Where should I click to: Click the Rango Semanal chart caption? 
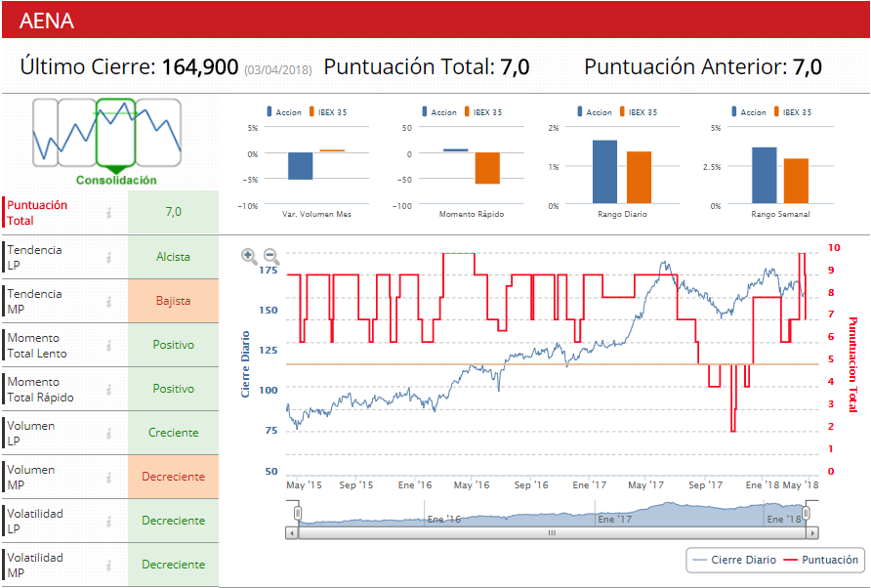[x=780, y=214]
